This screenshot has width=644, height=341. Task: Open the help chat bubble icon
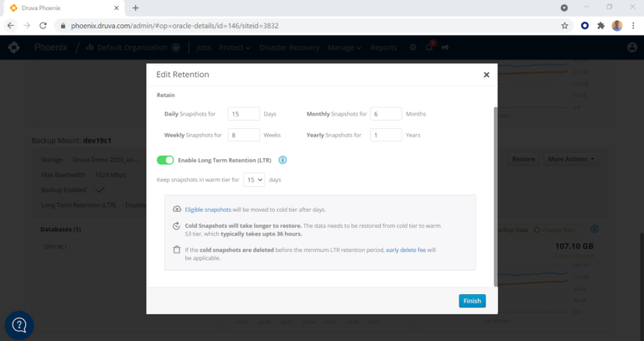pyautogui.click(x=18, y=325)
